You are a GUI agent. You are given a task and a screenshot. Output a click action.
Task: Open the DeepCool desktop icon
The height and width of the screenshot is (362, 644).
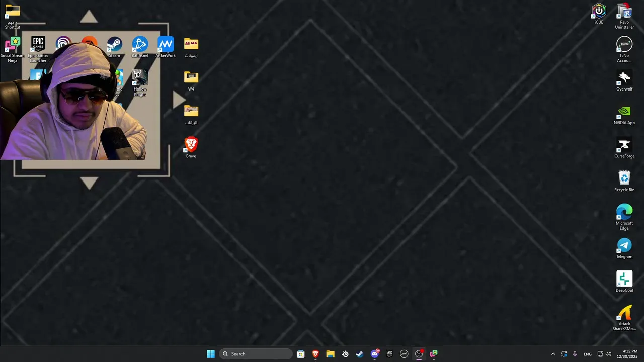pos(624,282)
